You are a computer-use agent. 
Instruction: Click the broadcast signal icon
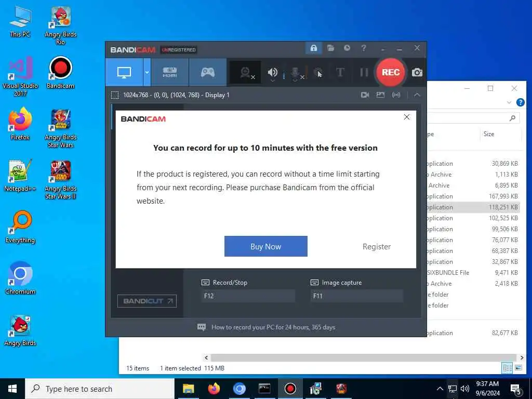396,95
